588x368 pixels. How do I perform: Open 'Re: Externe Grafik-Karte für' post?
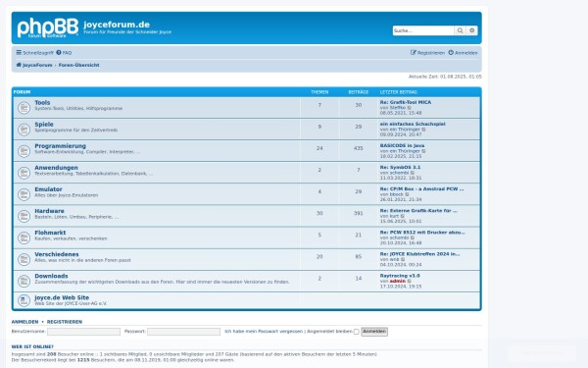point(418,211)
